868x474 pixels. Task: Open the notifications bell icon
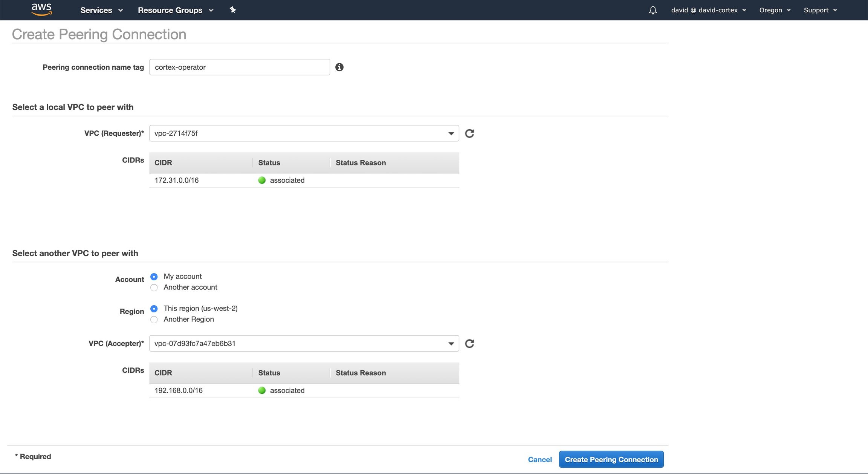coord(653,10)
